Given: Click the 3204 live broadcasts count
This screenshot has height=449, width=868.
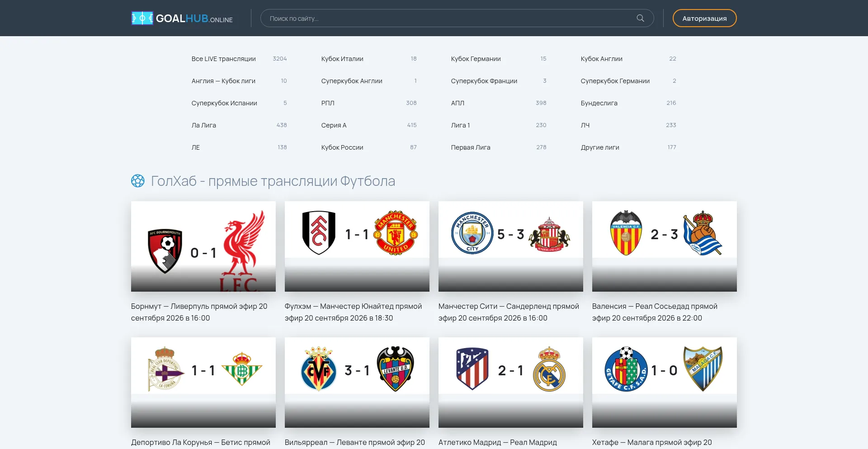Looking at the screenshot, I should [x=280, y=59].
